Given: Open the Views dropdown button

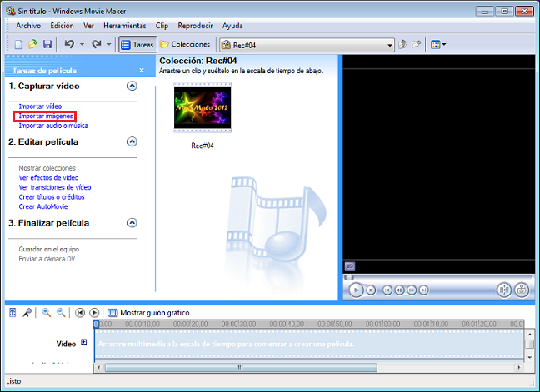Looking at the screenshot, I should (x=438, y=44).
